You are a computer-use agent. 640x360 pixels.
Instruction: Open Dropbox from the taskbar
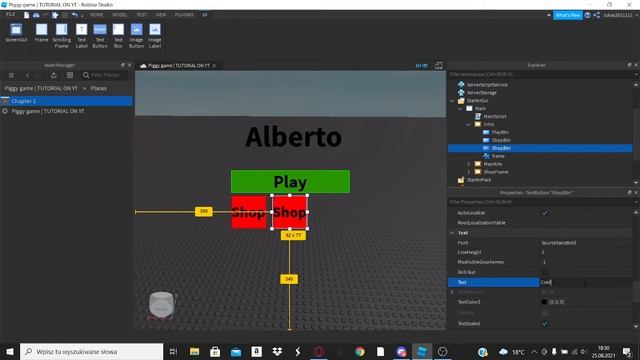(277, 351)
